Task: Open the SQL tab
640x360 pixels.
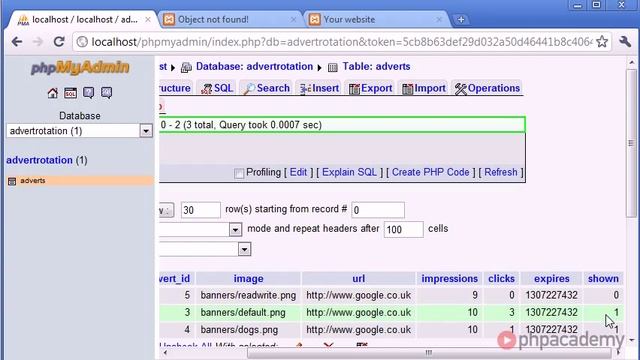Action: (x=218, y=88)
